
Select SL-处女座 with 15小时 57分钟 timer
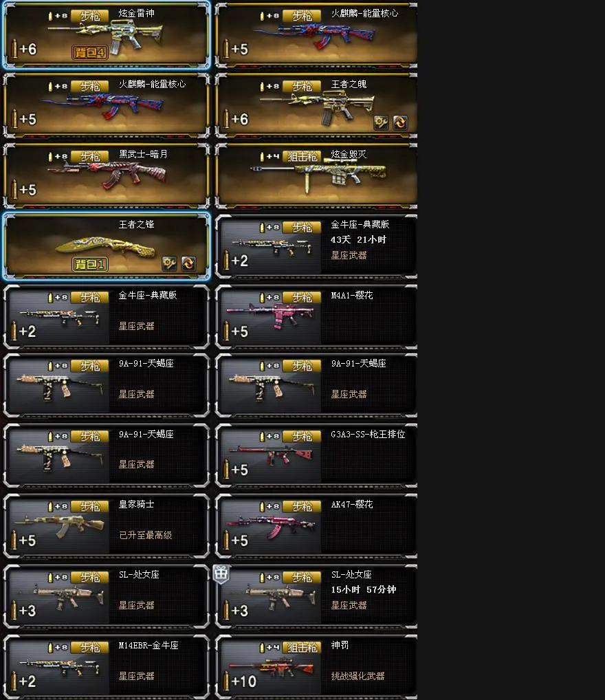click(316, 596)
